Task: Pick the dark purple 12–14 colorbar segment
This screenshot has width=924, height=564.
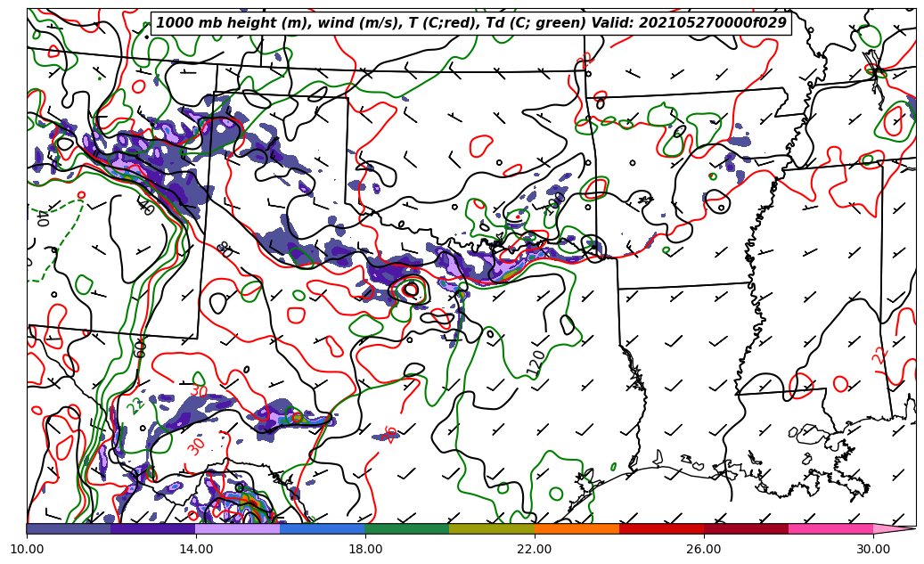Action: (x=153, y=528)
